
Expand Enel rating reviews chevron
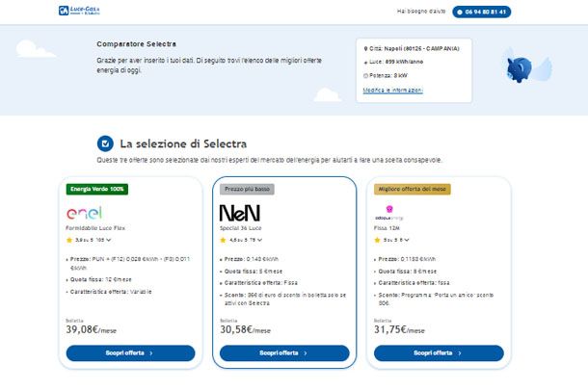(x=108, y=240)
